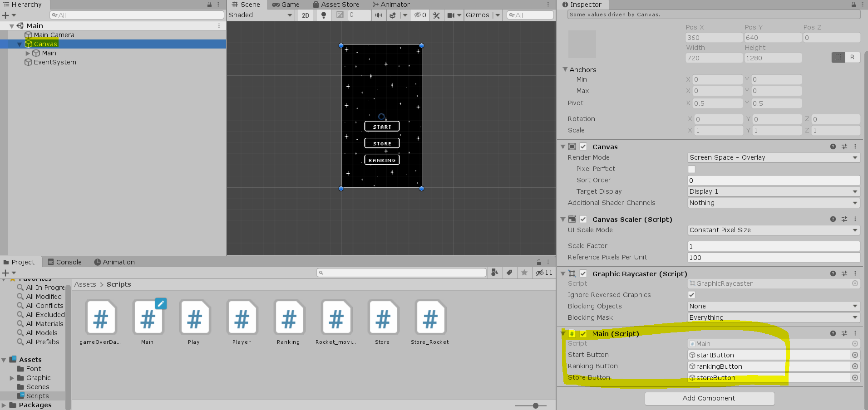Collapse Canvas in the Hierarchy
The image size is (868, 410).
pos(20,44)
